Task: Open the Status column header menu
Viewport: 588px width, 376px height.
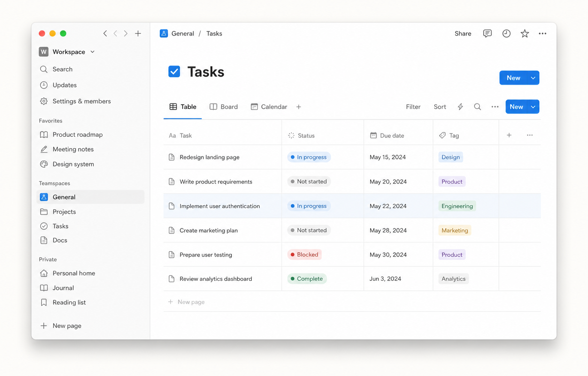Action: [322, 135]
